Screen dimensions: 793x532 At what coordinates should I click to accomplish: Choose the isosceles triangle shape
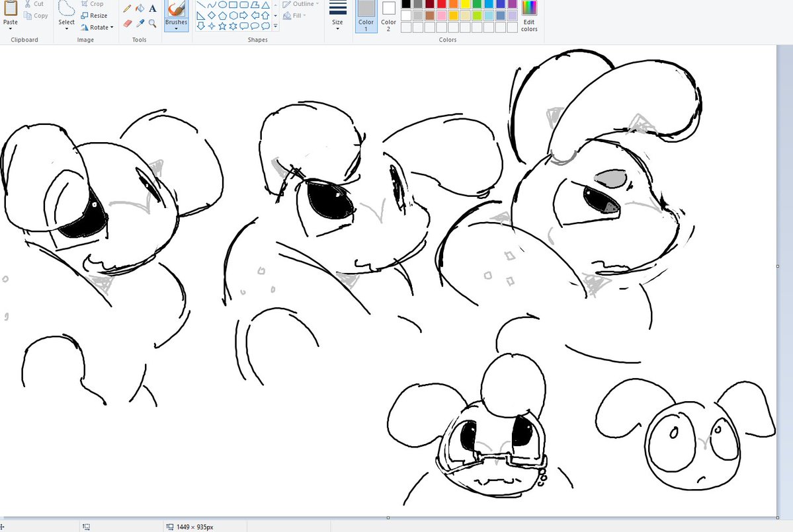click(265, 5)
